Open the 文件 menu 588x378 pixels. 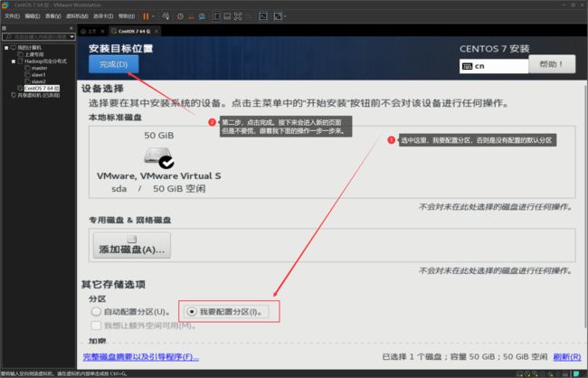tap(12, 16)
